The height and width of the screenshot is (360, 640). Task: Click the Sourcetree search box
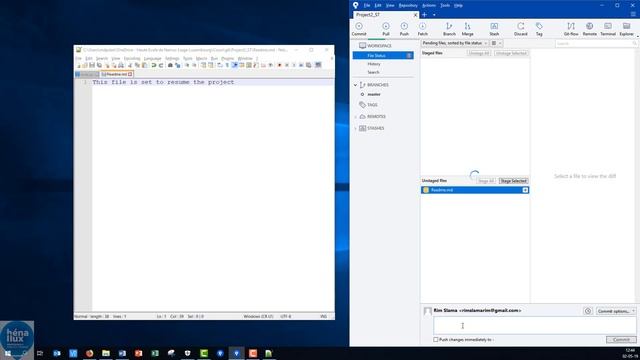click(x=596, y=43)
